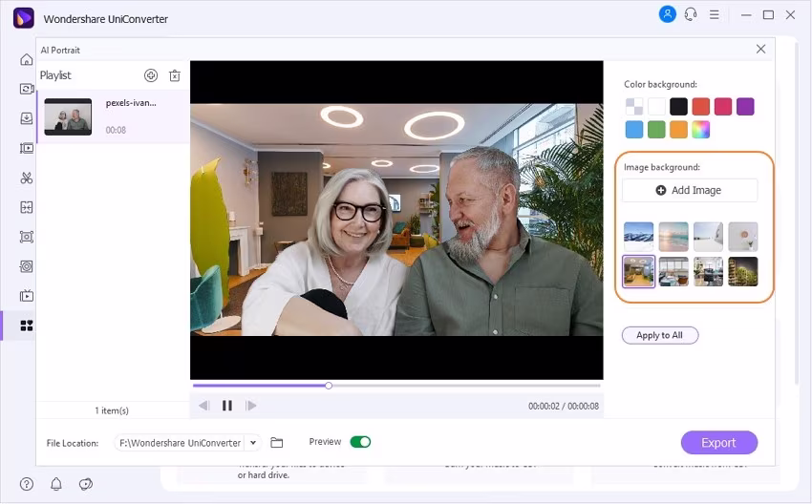This screenshot has width=812, height=504.
Task: Click the '1 item(s)' count text
Action: click(x=112, y=410)
